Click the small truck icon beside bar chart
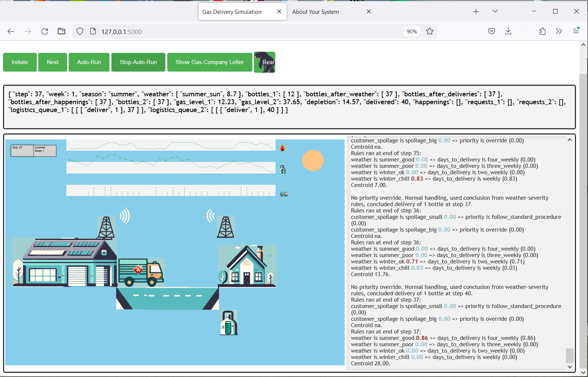588x377 pixels. (x=284, y=194)
